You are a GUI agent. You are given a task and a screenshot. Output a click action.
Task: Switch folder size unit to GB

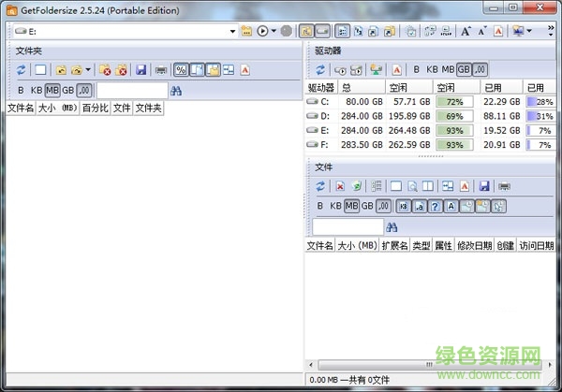pyautogui.click(x=67, y=90)
